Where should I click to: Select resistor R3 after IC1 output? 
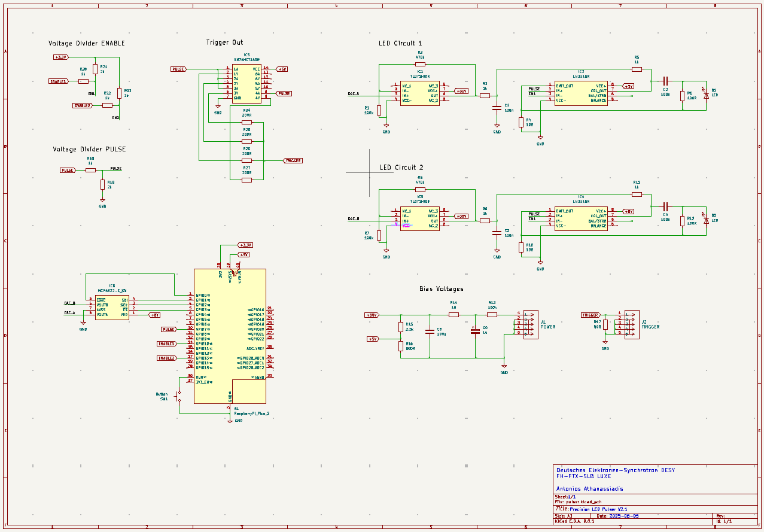[485, 95]
